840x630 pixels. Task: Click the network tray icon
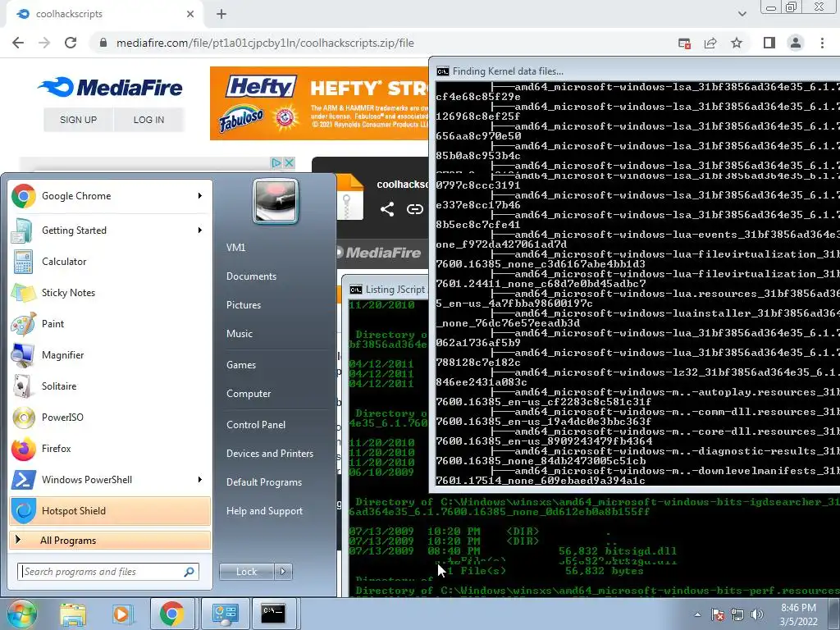(x=737, y=615)
